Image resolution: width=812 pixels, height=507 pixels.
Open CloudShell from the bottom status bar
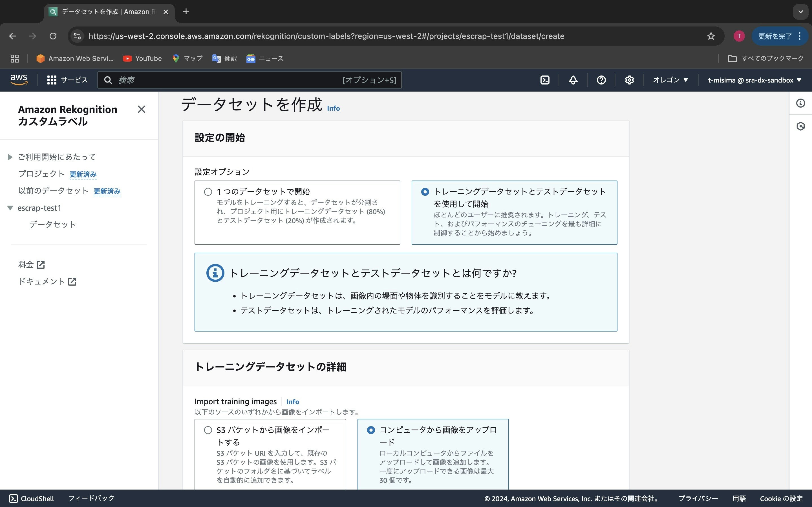[31, 499]
